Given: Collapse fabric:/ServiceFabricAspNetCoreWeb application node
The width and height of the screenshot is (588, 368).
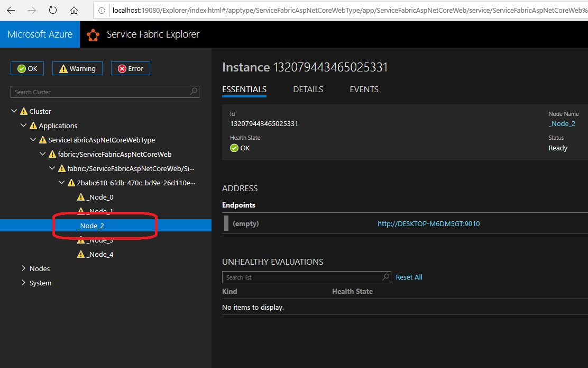Looking at the screenshot, I should click(x=42, y=154).
